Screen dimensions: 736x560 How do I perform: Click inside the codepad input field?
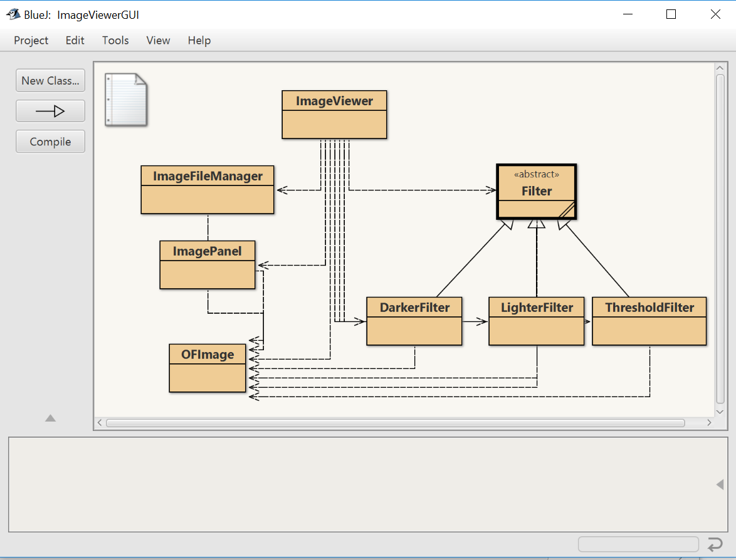click(x=638, y=544)
